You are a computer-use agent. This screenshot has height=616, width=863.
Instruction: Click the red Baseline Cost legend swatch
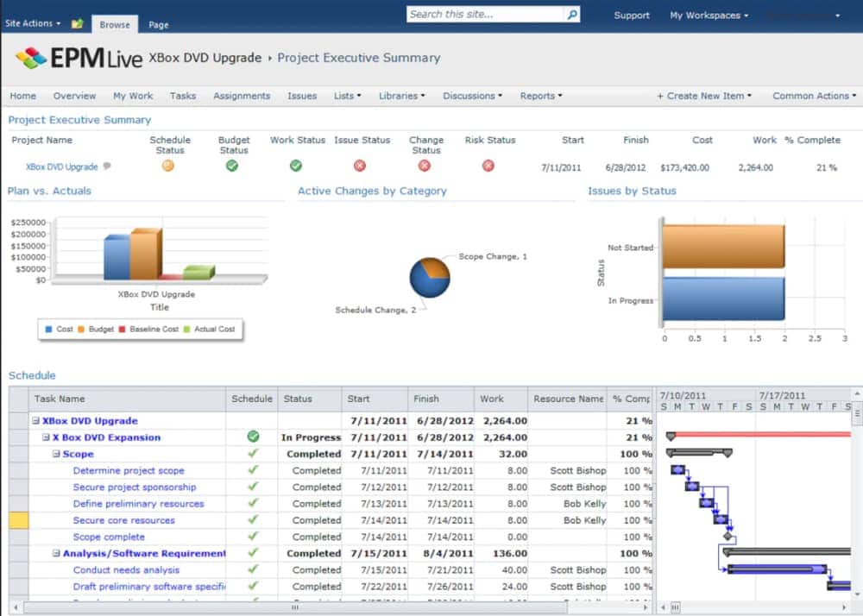click(123, 329)
